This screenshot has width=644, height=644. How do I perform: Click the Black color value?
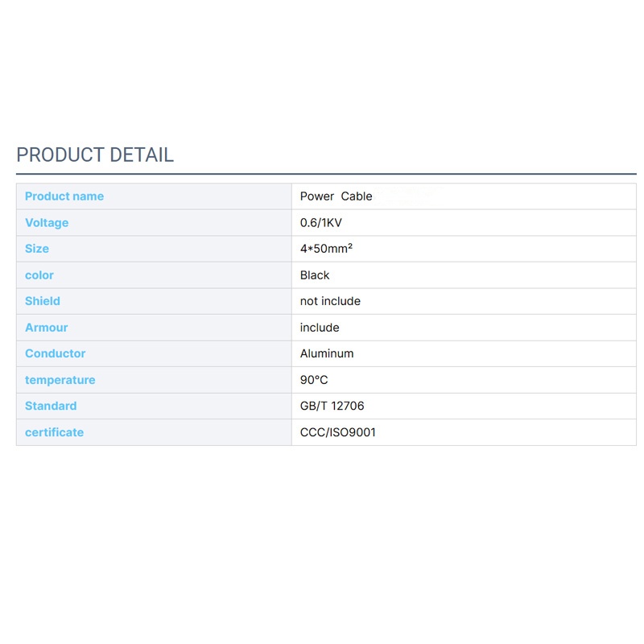[315, 275]
